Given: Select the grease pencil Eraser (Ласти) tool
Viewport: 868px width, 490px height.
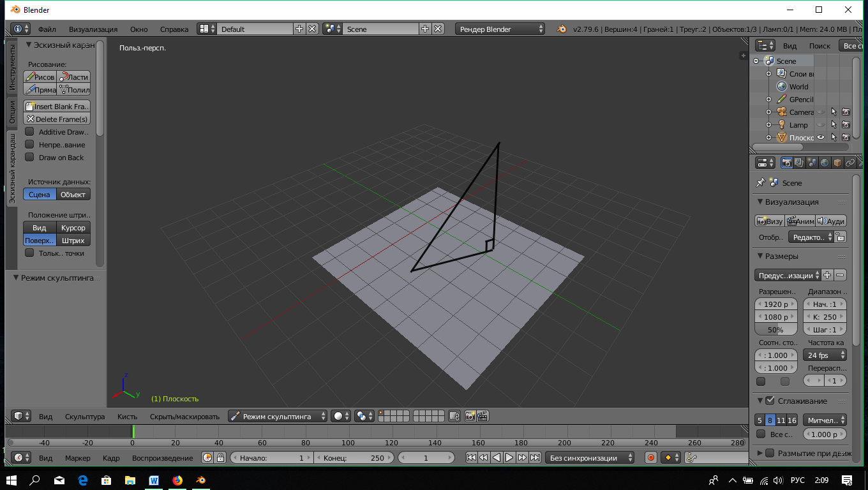Looking at the screenshot, I should pos(73,77).
